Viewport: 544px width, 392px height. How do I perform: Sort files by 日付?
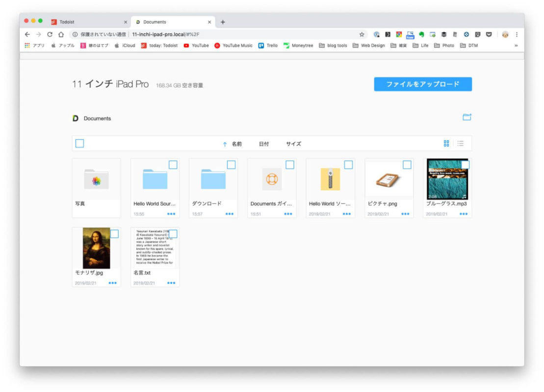click(x=264, y=144)
